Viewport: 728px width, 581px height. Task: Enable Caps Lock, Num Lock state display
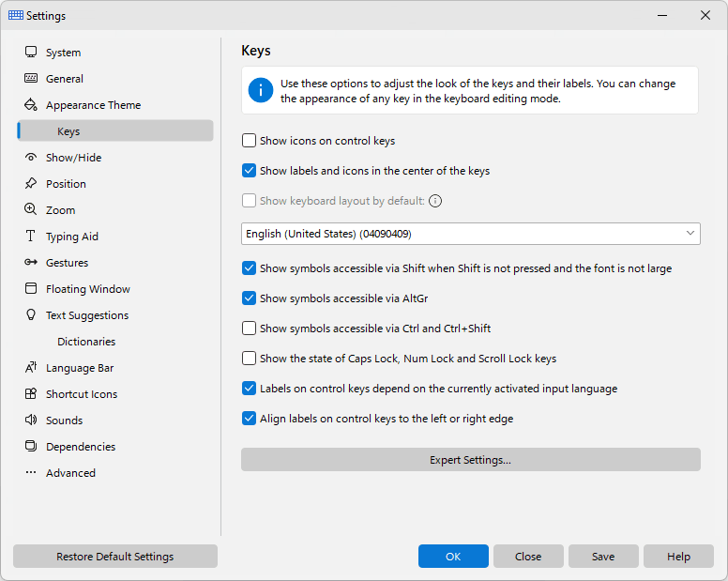pos(249,358)
